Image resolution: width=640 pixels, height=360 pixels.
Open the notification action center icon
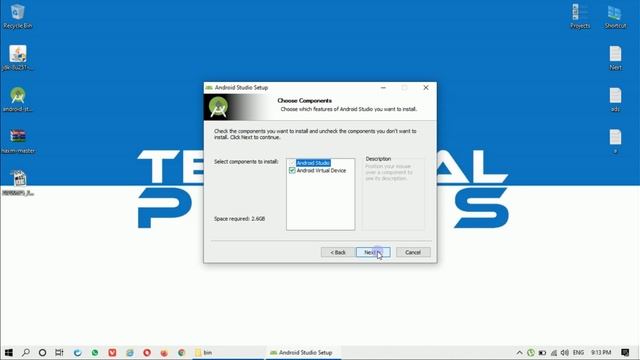[x=625, y=352]
